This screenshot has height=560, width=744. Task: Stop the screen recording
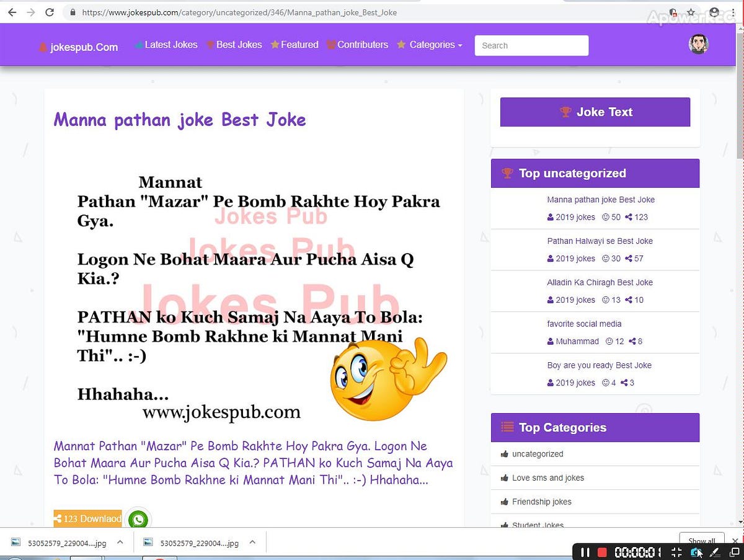pos(601,552)
